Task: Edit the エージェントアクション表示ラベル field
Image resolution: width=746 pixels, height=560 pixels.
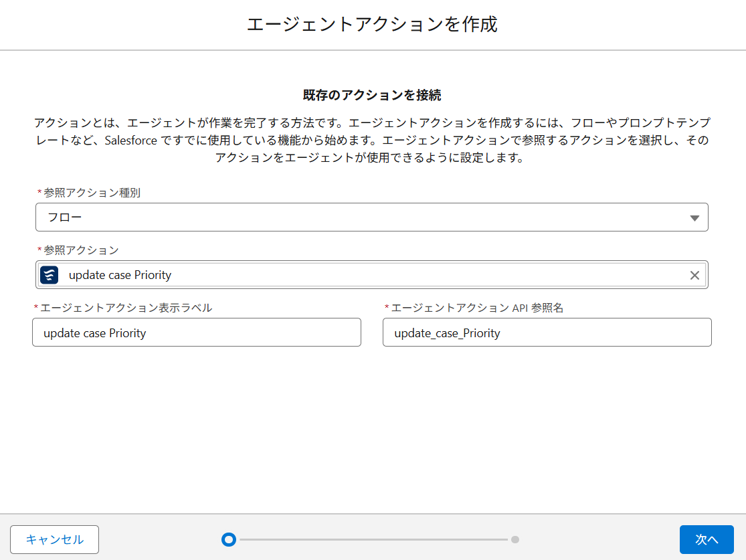Action: click(x=197, y=333)
